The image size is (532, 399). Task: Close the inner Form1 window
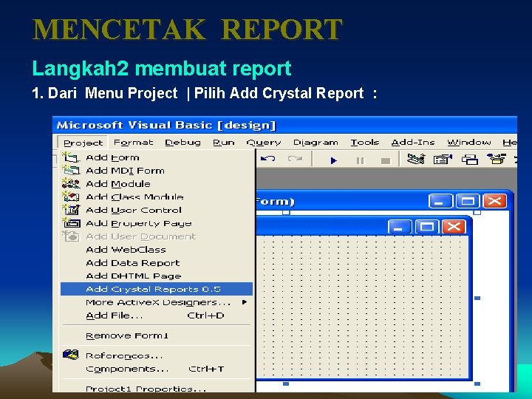pos(454,227)
